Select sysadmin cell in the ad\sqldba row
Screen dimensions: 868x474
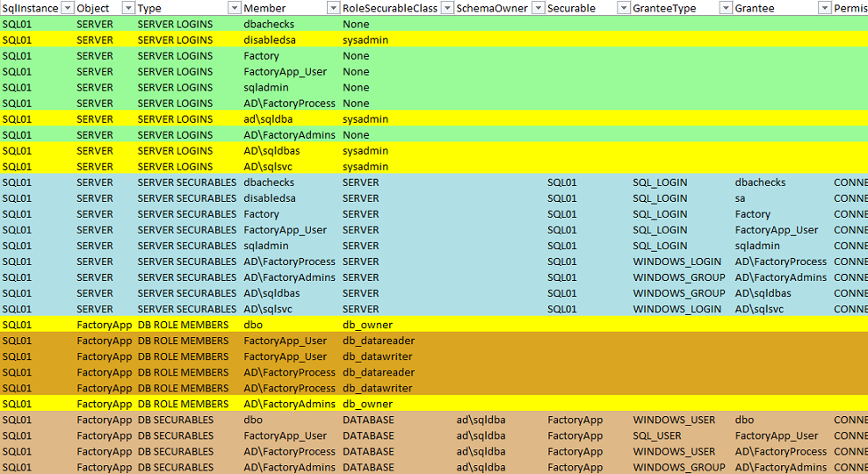pos(365,118)
